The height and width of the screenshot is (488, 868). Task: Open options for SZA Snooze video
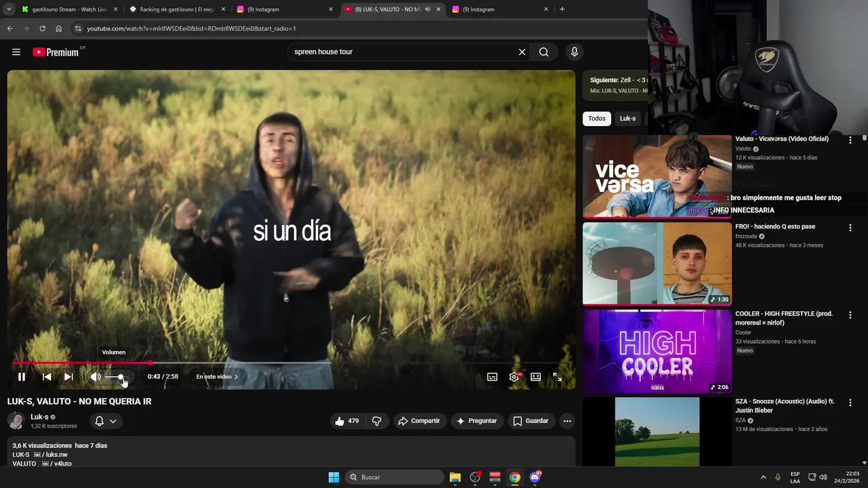click(x=850, y=403)
